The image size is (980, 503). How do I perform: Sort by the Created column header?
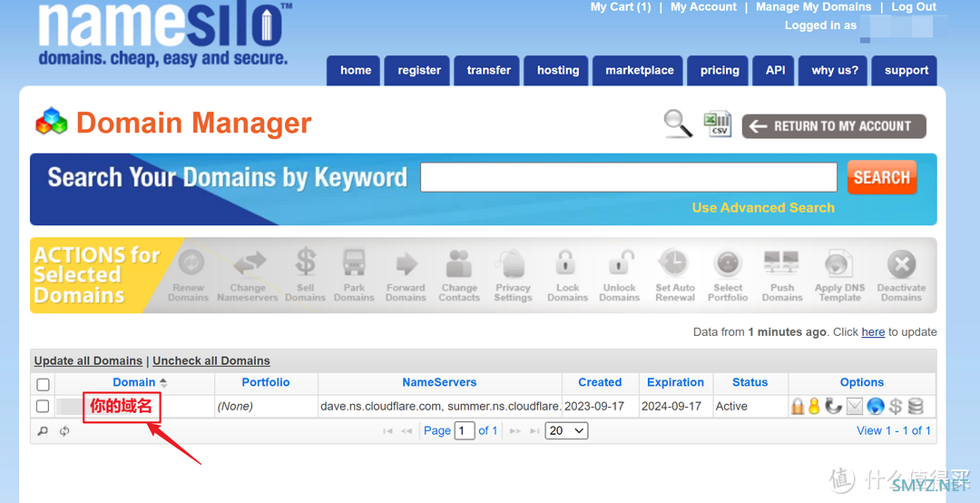coord(600,382)
